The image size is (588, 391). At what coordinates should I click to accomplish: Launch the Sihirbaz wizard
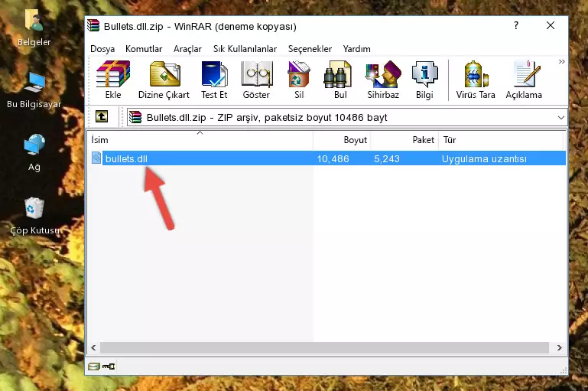(x=383, y=80)
